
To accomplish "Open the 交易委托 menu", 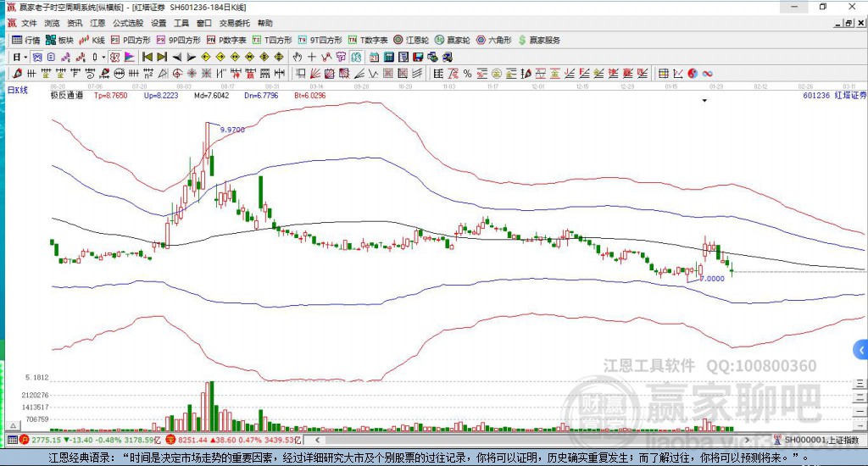I will click(x=234, y=23).
